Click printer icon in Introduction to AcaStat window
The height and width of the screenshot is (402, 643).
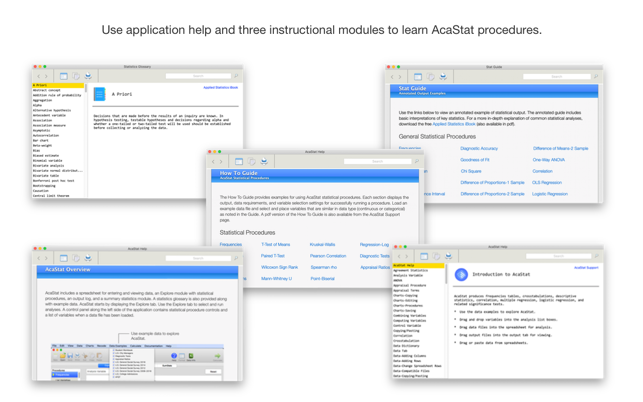click(x=449, y=256)
